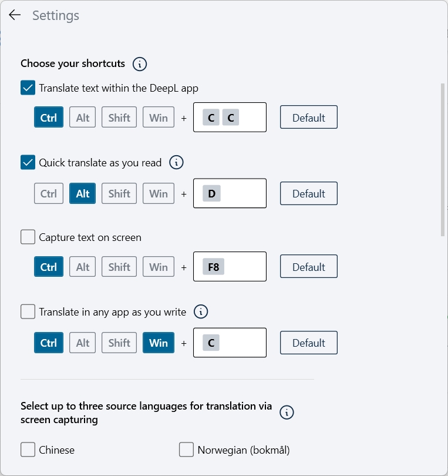Tick the Norwegian (bokmål) checkbox
Image resolution: width=448 pixels, height=476 pixels.
point(186,450)
